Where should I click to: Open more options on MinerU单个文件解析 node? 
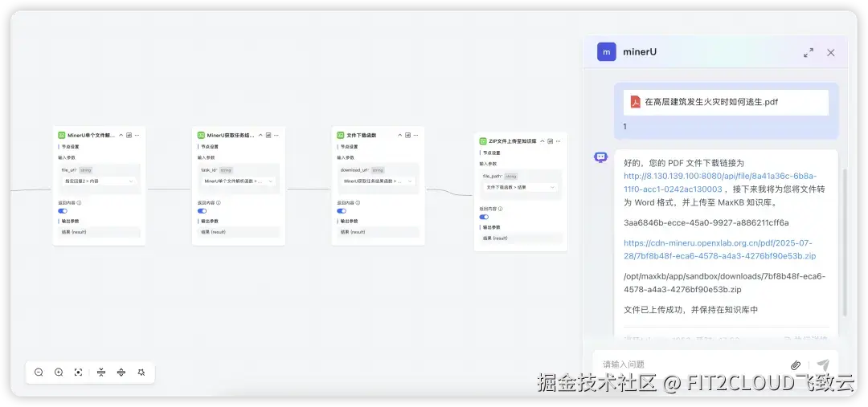[x=137, y=135]
